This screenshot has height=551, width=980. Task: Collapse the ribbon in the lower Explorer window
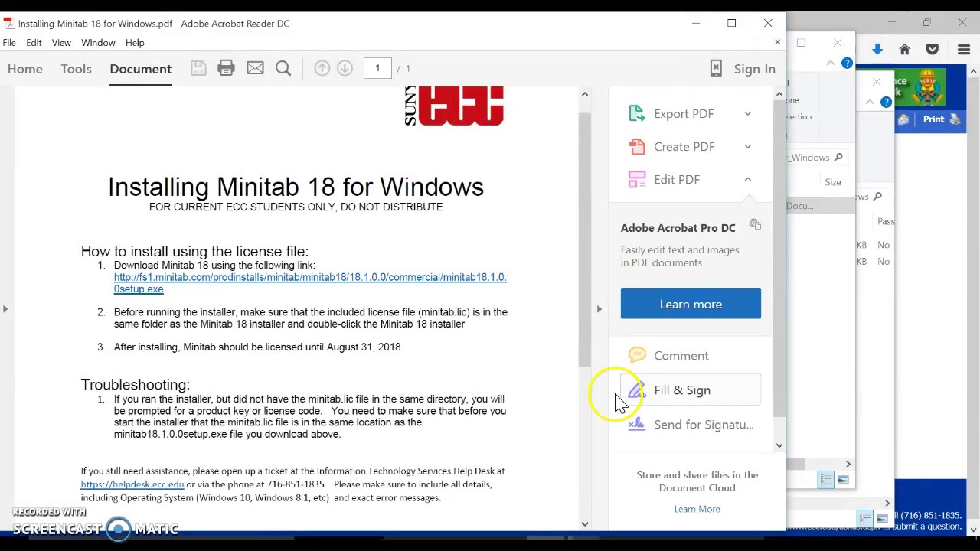pos(870,102)
